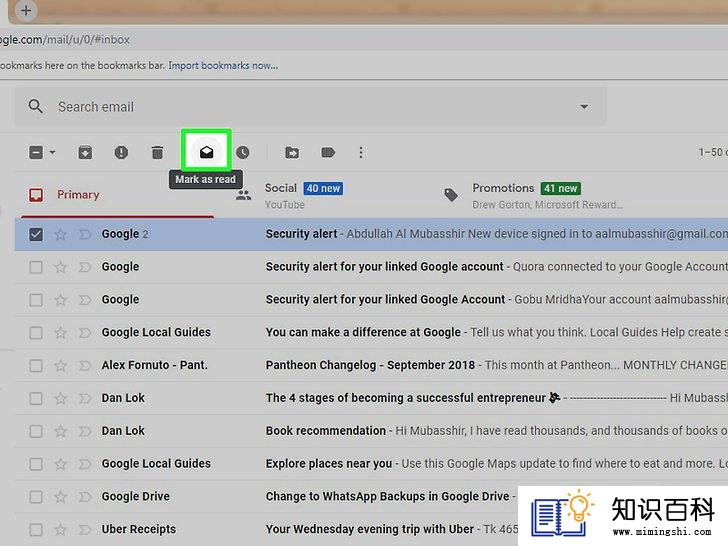The height and width of the screenshot is (546, 728).
Task: Mark Uber Receipts email as important
Action: pos(84,529)
